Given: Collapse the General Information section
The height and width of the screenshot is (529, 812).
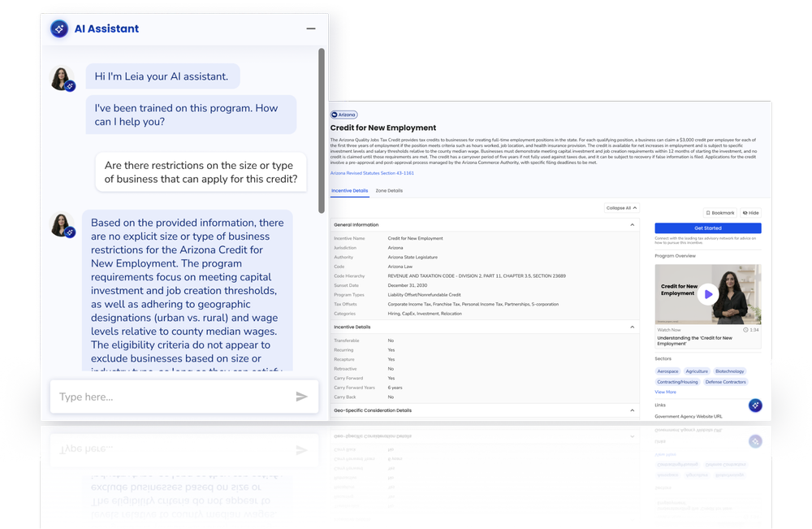Looking at the screenshot, I should click(x=632, y=225).
